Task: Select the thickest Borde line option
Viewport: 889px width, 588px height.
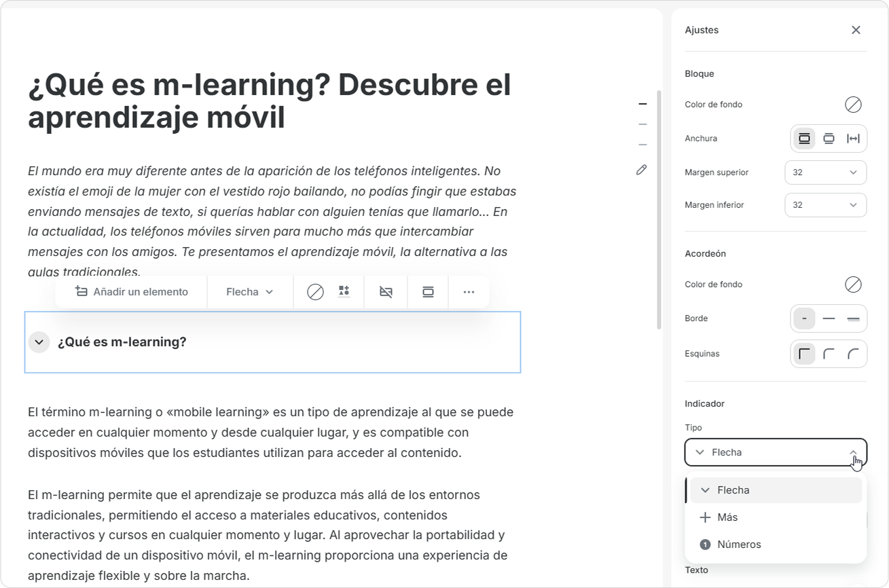Action: click(x=853, y=318)
